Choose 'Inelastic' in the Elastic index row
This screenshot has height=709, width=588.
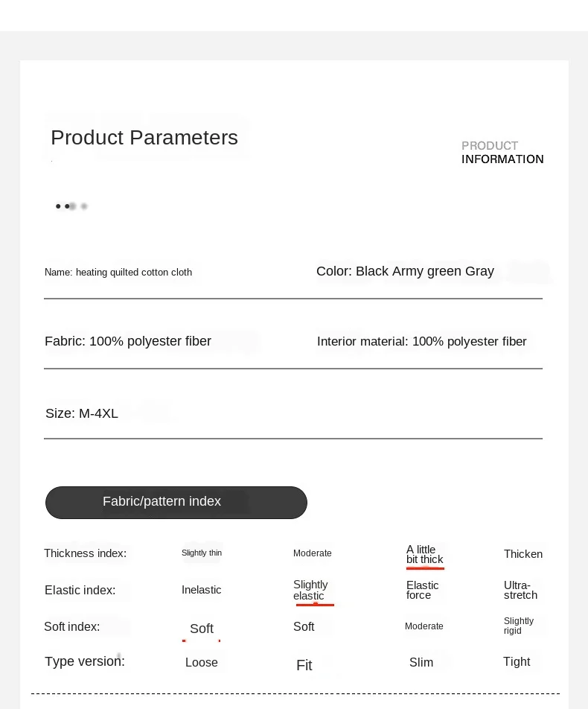pyautogui.click(x=201, y=590)
